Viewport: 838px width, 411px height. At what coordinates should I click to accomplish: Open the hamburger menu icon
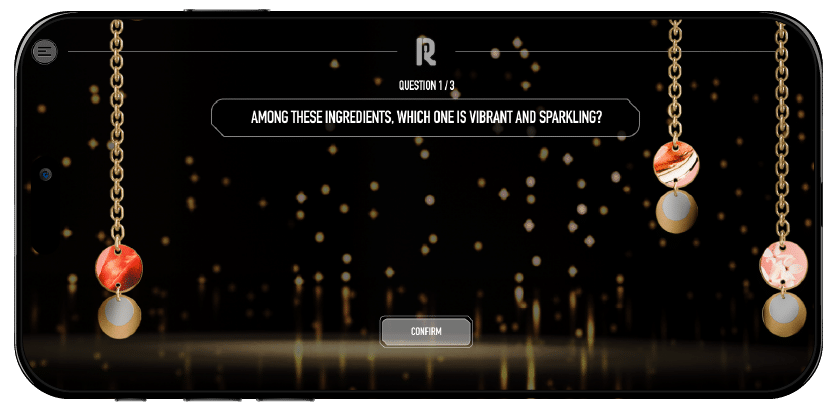click(45, 52)
